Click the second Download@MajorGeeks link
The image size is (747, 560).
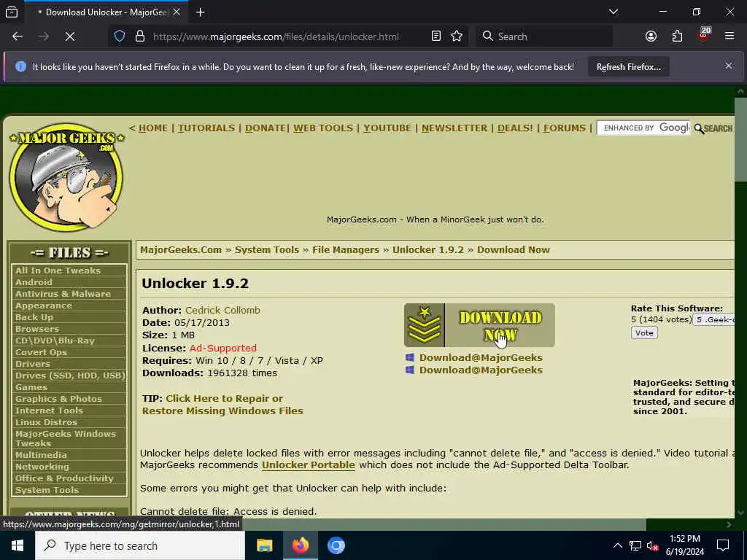coord(481,370)
